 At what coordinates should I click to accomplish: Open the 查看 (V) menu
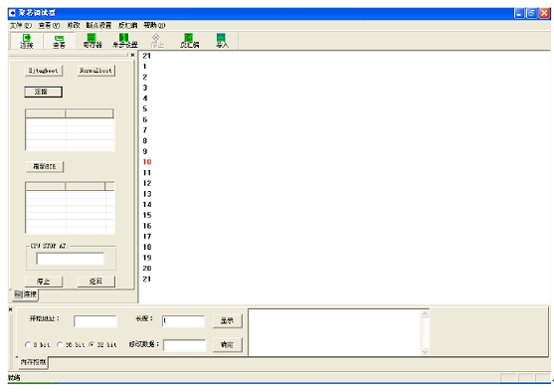pos(49,25)
